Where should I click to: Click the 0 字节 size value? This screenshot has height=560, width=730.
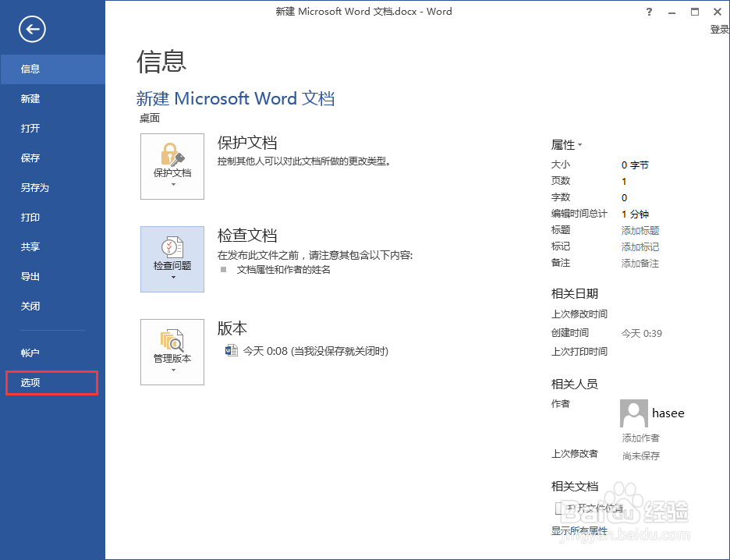(635, 165)
